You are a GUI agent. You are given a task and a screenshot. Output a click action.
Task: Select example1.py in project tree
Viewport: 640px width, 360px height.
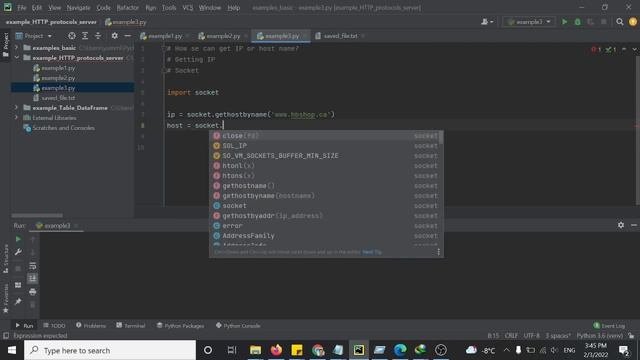pyautogui.click(x=58, y=68)
